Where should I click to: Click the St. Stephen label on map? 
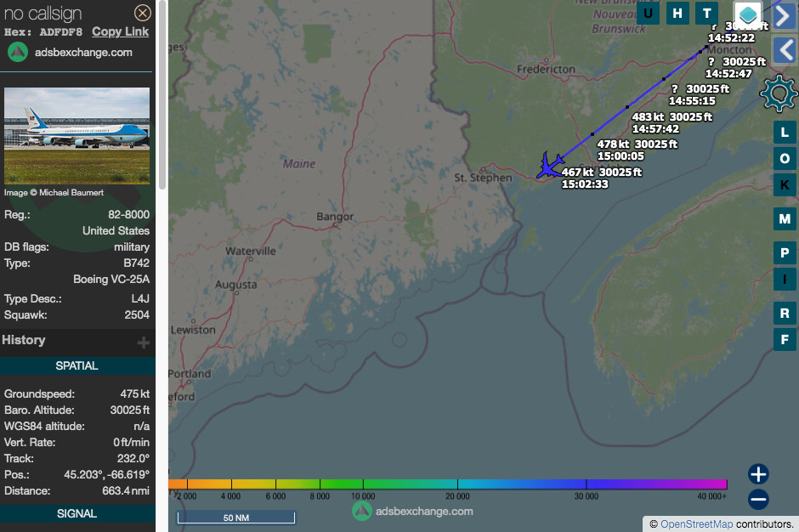tap(483, 178)
